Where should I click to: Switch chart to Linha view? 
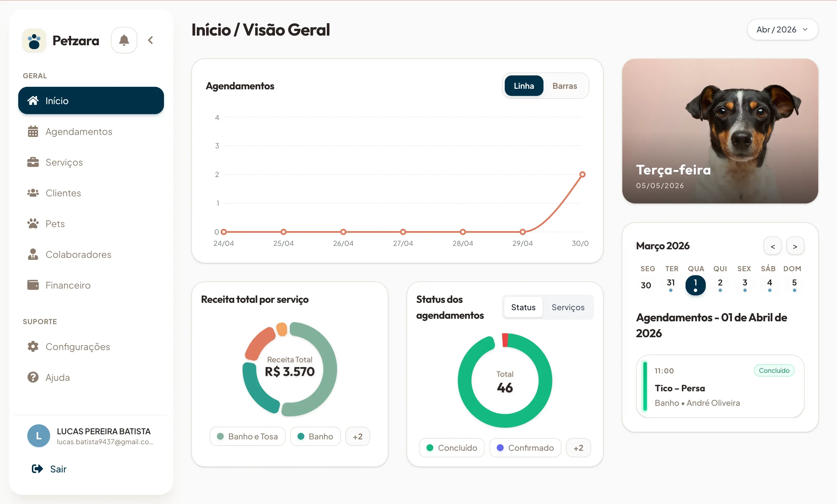coord(524,86)
